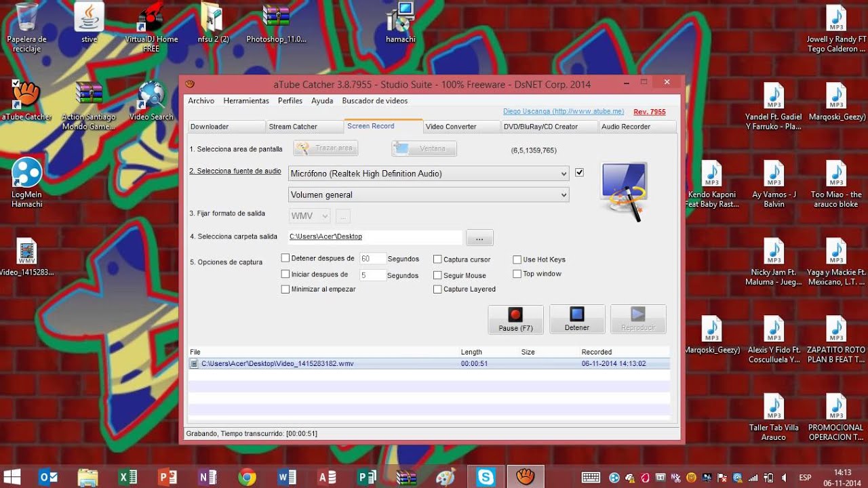Select the Taller Tab Villa Arauco MP3
This screenshot has width=868, height=488.
[x=774, y=417]
